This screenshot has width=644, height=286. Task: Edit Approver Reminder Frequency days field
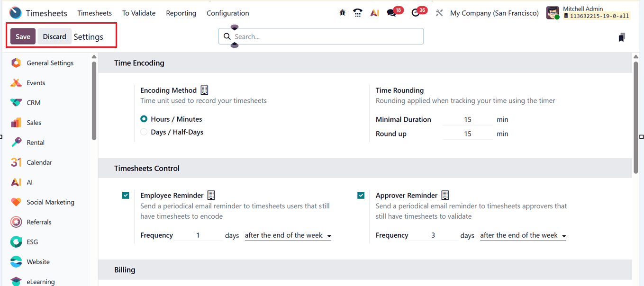coord(433,235)
